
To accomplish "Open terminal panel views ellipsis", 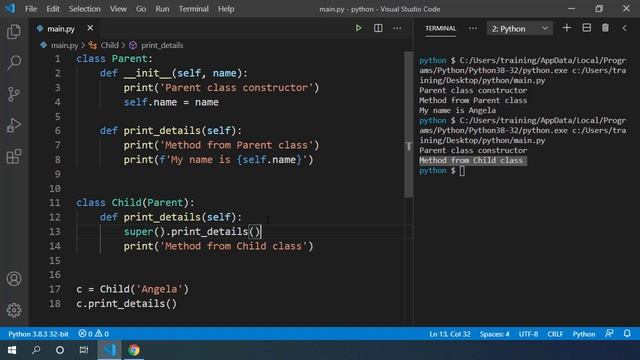I will click(x=473, y=28).
